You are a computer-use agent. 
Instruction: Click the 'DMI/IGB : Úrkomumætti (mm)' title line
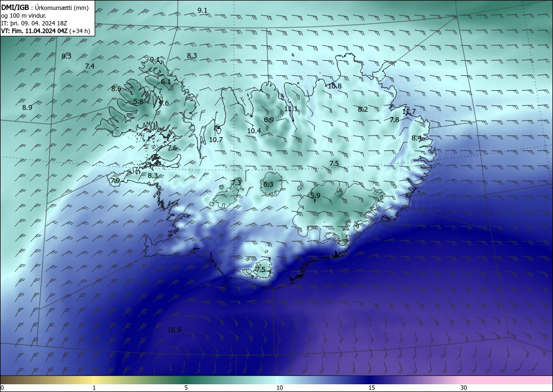[x=45, y=8]
